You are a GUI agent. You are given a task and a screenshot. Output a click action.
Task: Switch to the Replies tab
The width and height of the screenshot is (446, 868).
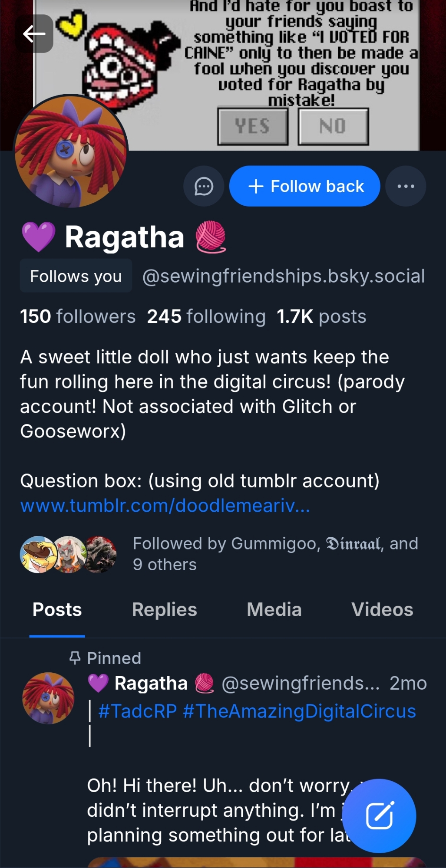coord(164,610)
